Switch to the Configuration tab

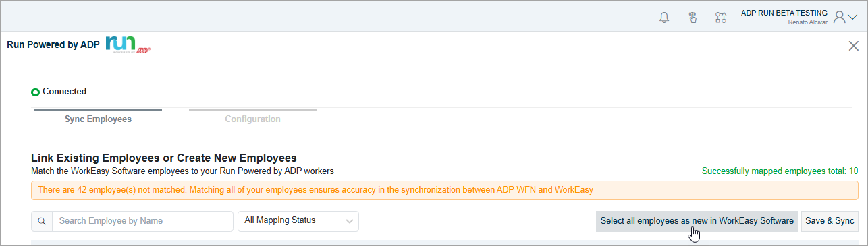point(252,119)
